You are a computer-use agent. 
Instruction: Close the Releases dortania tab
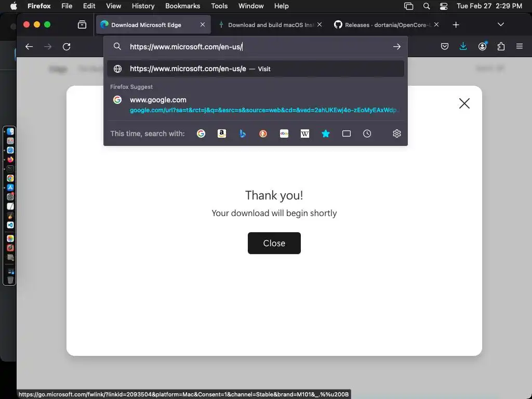436,25
